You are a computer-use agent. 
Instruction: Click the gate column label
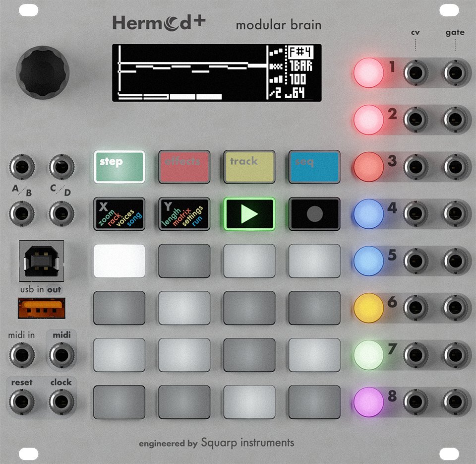(x=455, y=32)
